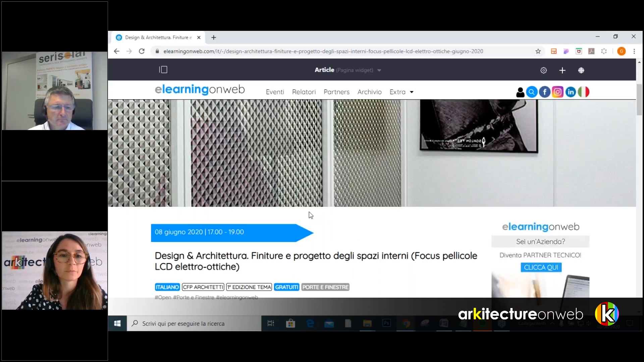This screenshot has width=644, height=362.
Task: Open Microsoft Store taskbar icon
Action: tap(290, 323)
